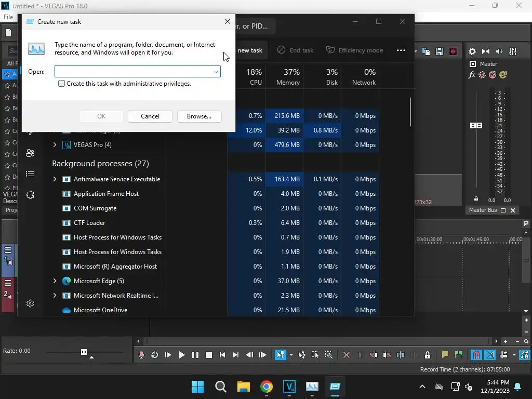Open Master Bus audio properties gear icon
Screen dimensions: 532x399
coord(472,51)
